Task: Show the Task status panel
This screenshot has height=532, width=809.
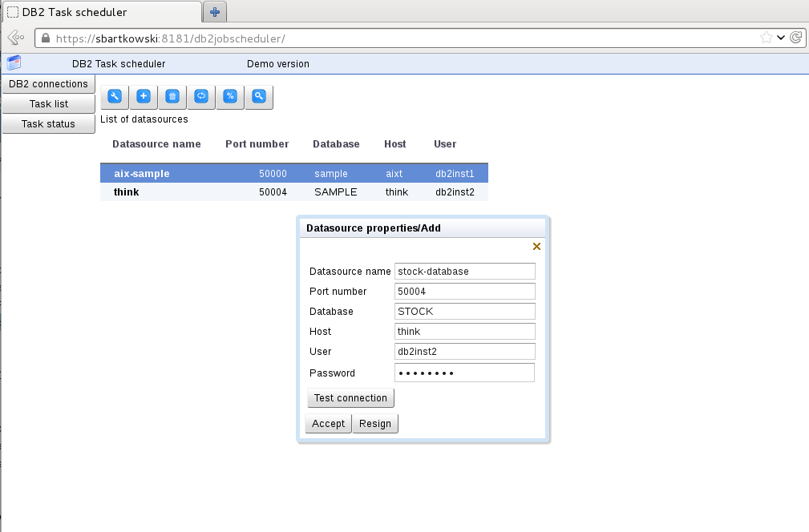Action: click(x=48, y=123)
